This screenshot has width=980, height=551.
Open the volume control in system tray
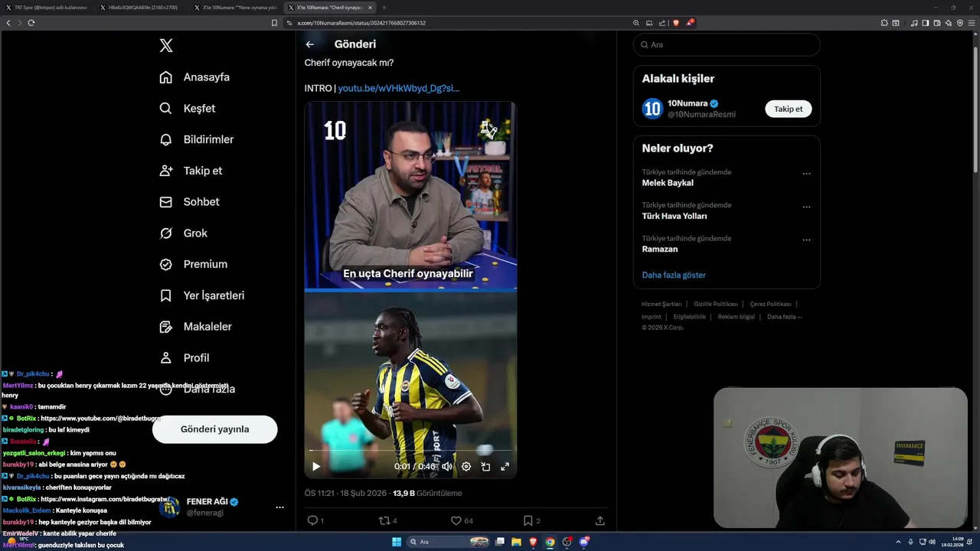[932, 542]
